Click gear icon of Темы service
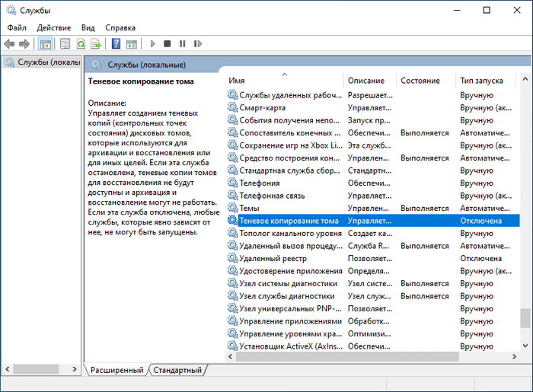Image resolution: width=533 pixels, height=392 pixels. point(232,209)
